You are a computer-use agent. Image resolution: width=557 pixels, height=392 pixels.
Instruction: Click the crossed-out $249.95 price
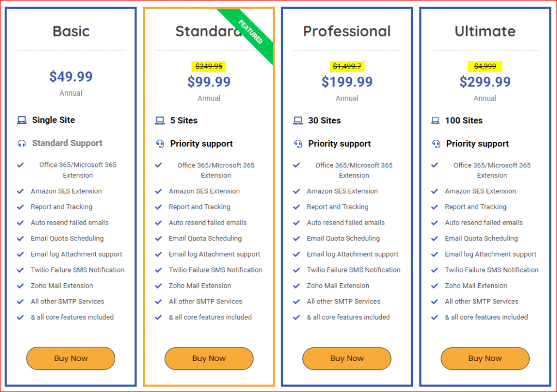(209, 66)
